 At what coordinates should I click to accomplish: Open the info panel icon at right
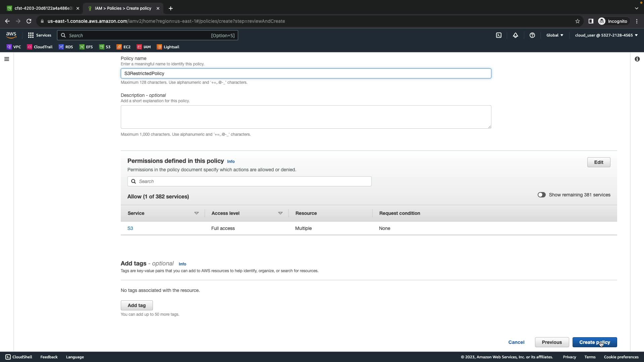tap(637, 59)
